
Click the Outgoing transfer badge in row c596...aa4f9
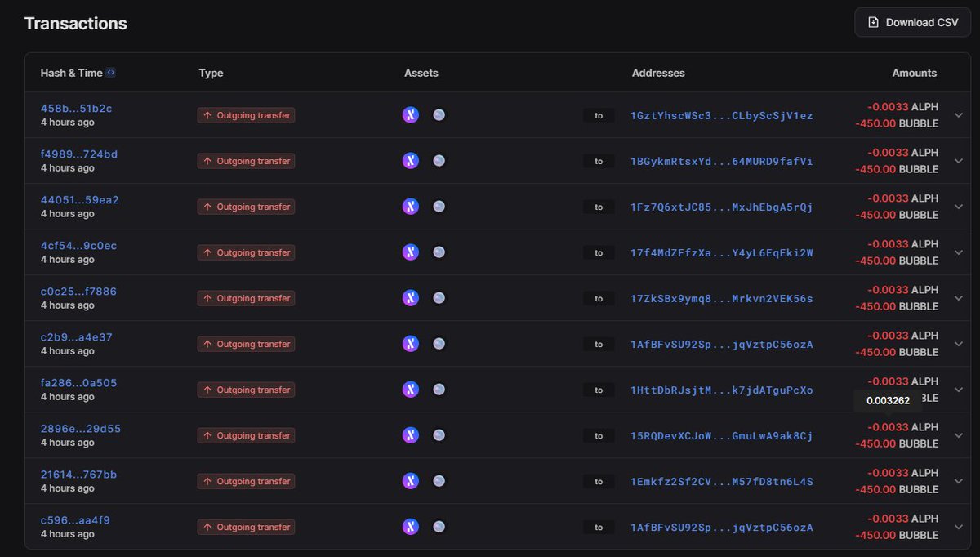tap(246, 527)
